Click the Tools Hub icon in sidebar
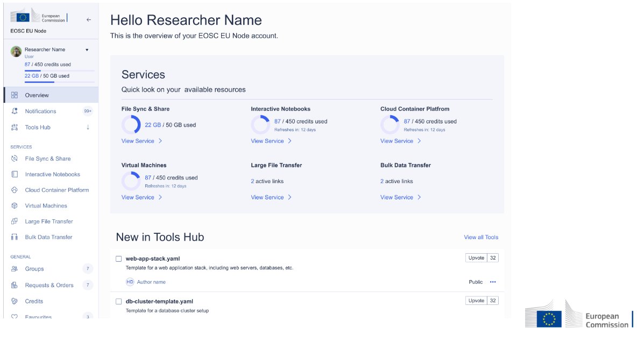 15,127
